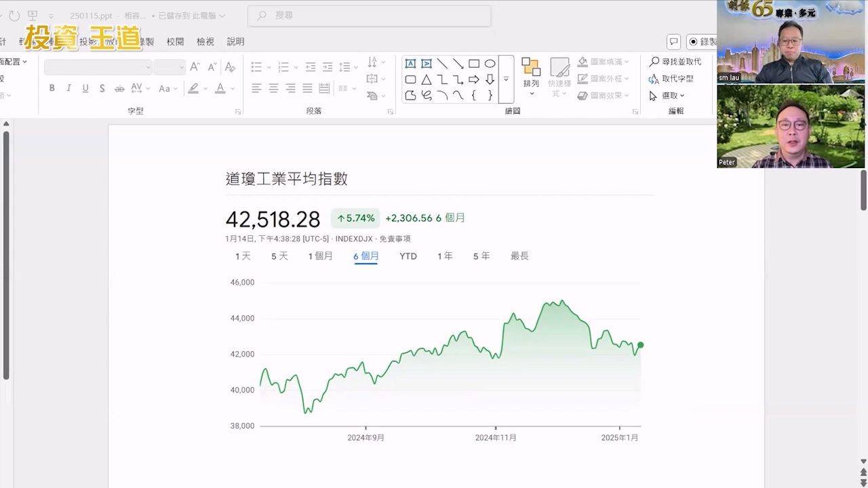868x488 pixels.
Task: Open the comments pane icon
Action: tap(673, 41)
